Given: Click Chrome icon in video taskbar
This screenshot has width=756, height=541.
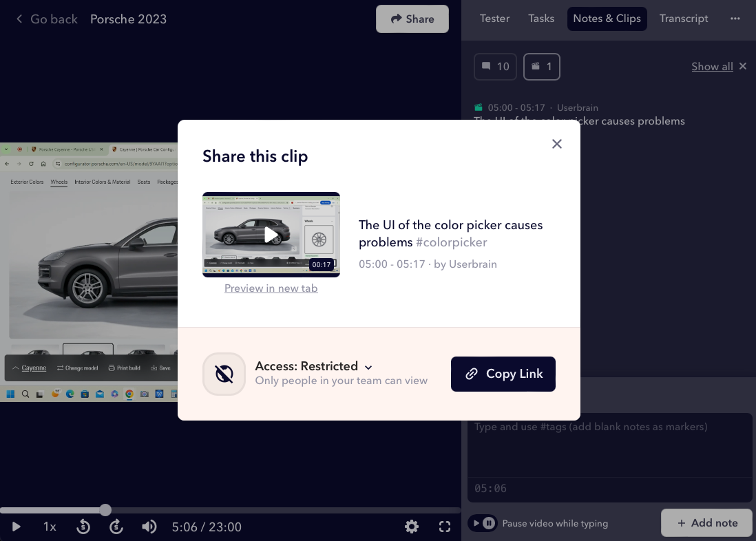Looking at the screenshot, I should coord(129,394).
